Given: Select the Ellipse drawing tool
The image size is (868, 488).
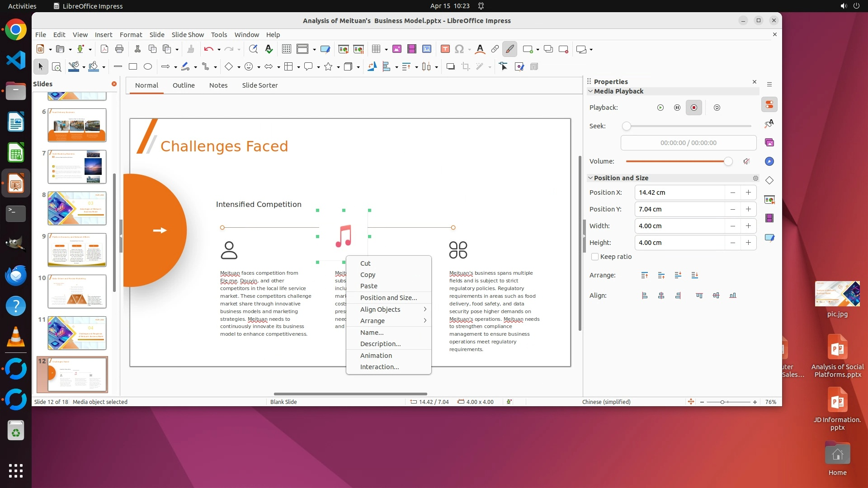Looking at the screenshot, I should click(x=148, y=67).
